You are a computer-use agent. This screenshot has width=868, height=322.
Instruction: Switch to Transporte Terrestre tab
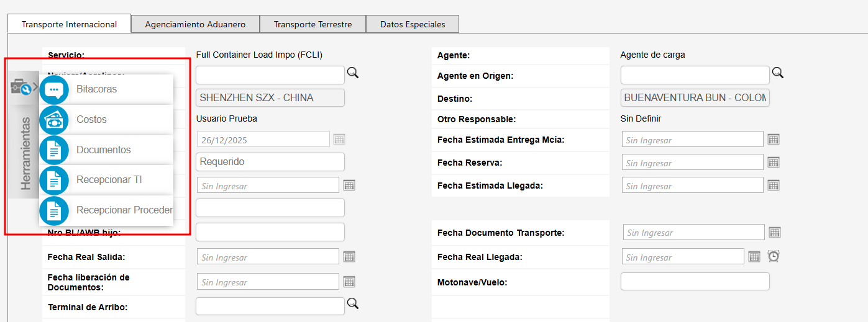[313, 24]
